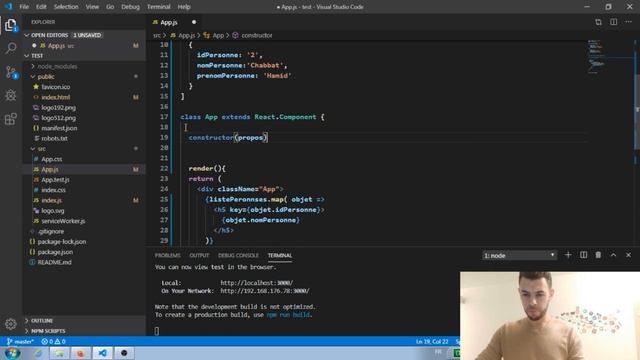The height and width of the screenshot is (360, 640).
Task: Click constructor breadcrumb in editor path
Action: coord(253,36)
